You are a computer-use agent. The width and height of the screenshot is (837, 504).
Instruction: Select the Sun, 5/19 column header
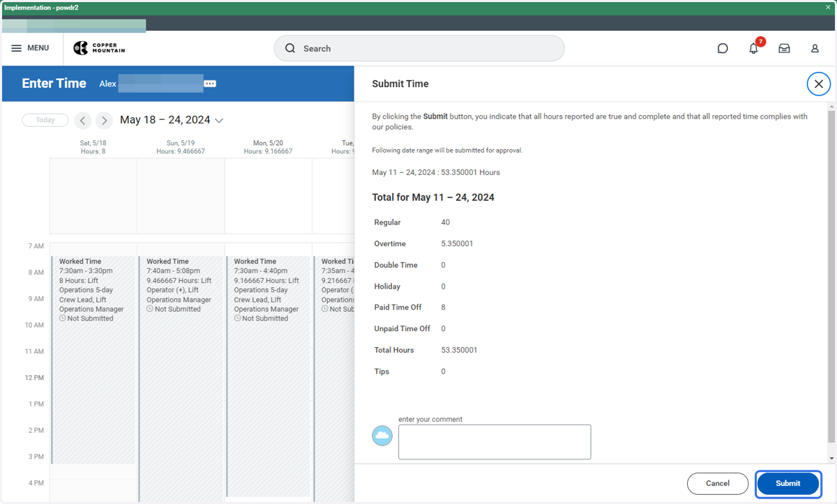181,147
